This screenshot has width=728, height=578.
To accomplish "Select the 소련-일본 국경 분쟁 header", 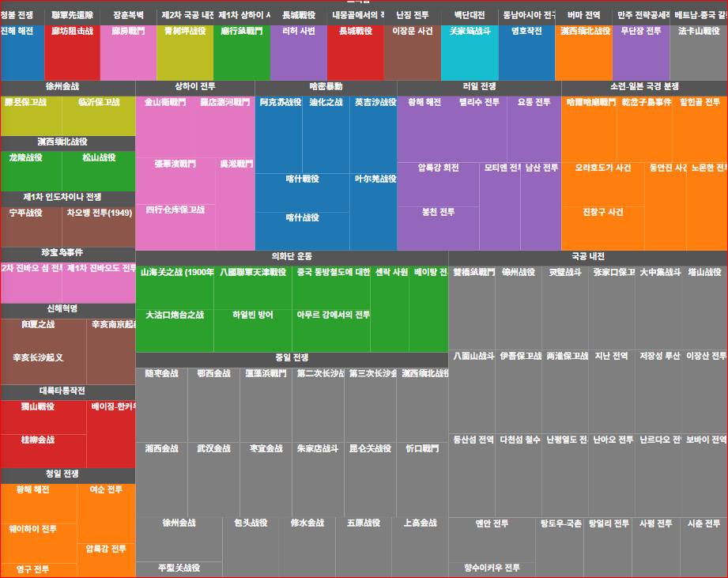I will [x=644, y=86].
